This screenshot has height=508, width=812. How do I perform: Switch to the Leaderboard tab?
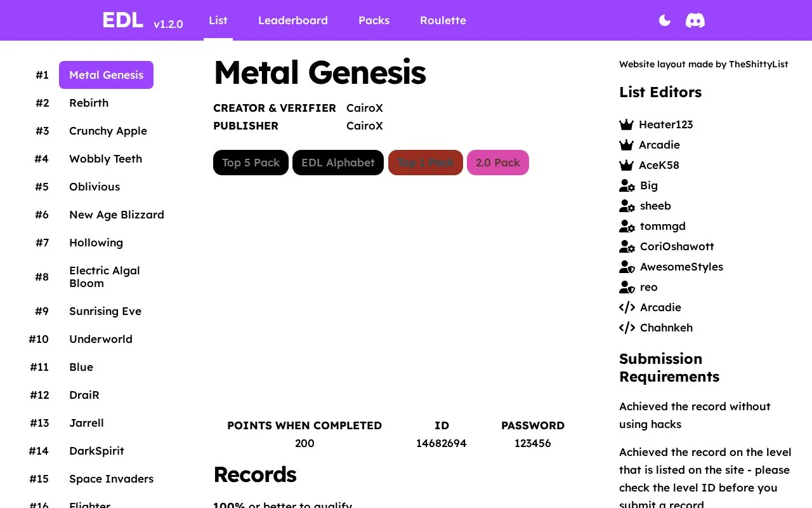click(x=293, y=20)
